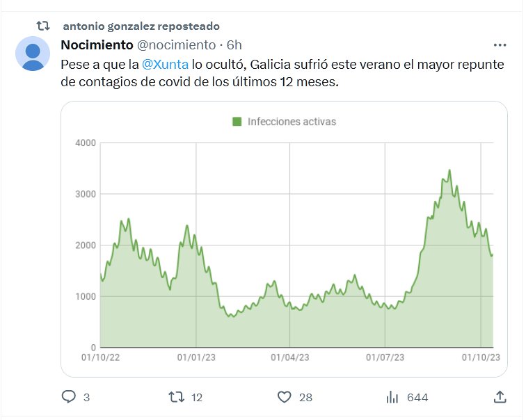526x420 pixels.
Task: Open the @Xunta mention
Action: (x=166, y=64)
